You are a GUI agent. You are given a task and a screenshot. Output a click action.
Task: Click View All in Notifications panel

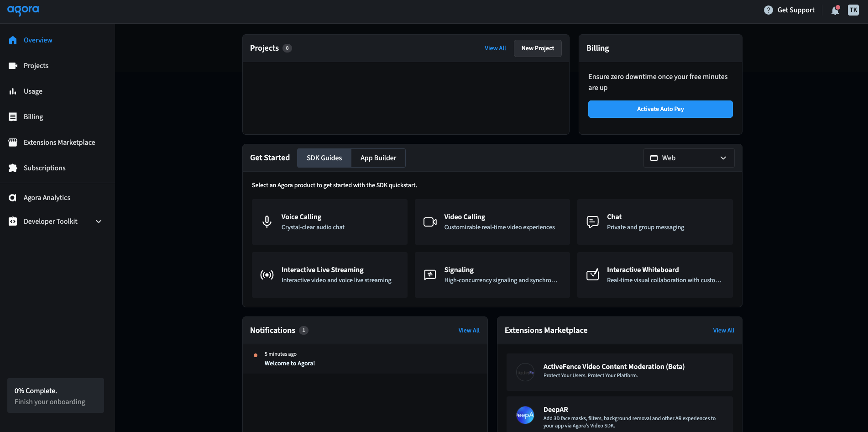[469, 331]
